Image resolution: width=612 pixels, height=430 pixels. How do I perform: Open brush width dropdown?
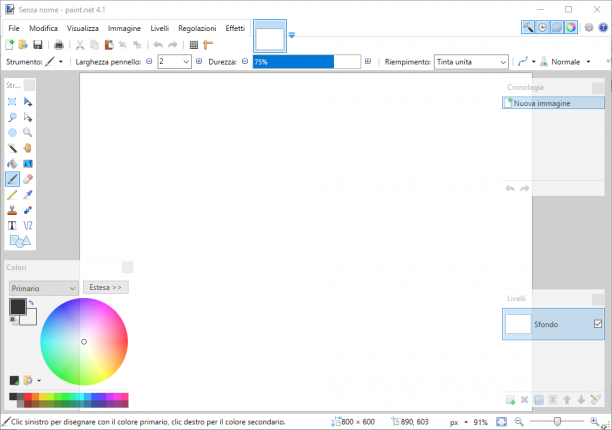(186, 62)
